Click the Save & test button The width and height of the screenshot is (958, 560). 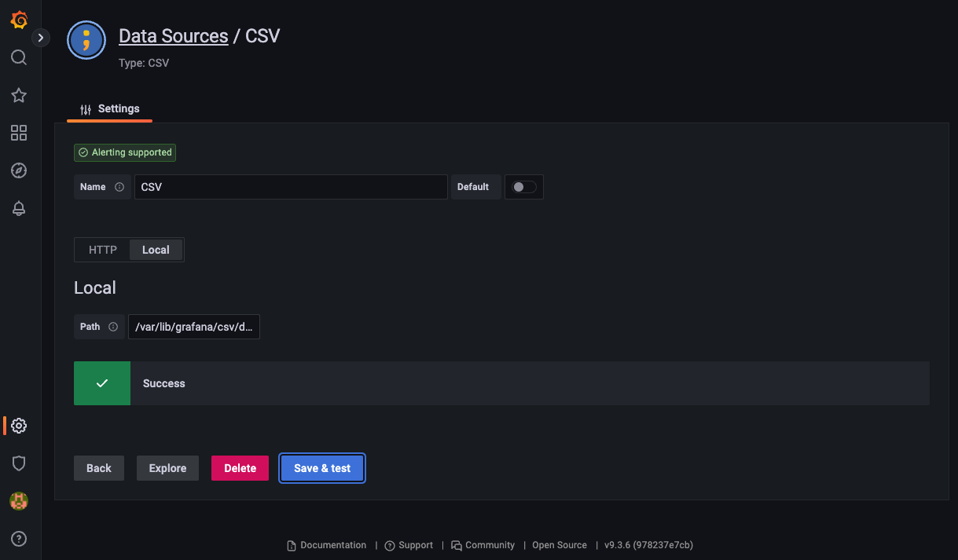tap(321, 467)
